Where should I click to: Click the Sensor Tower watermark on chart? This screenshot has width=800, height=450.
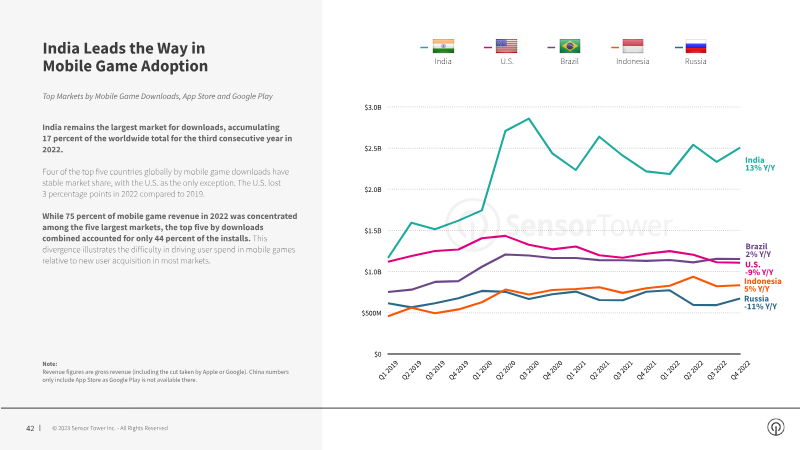559,225
